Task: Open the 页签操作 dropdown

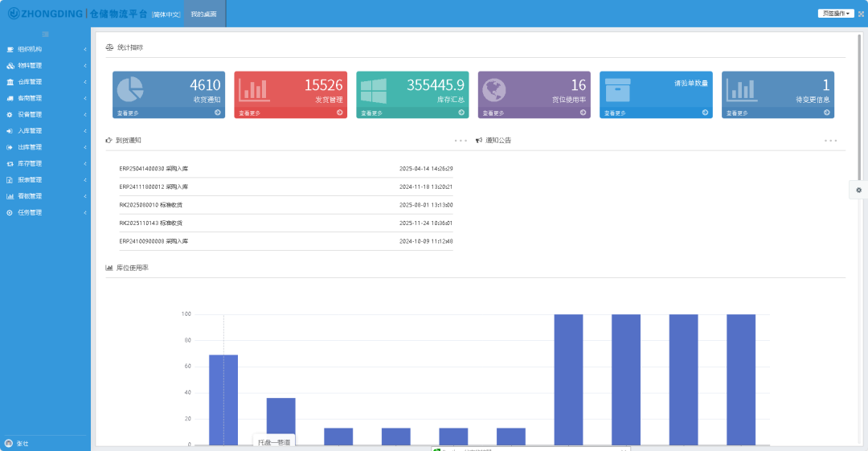Action: click(x=836, y=14)
